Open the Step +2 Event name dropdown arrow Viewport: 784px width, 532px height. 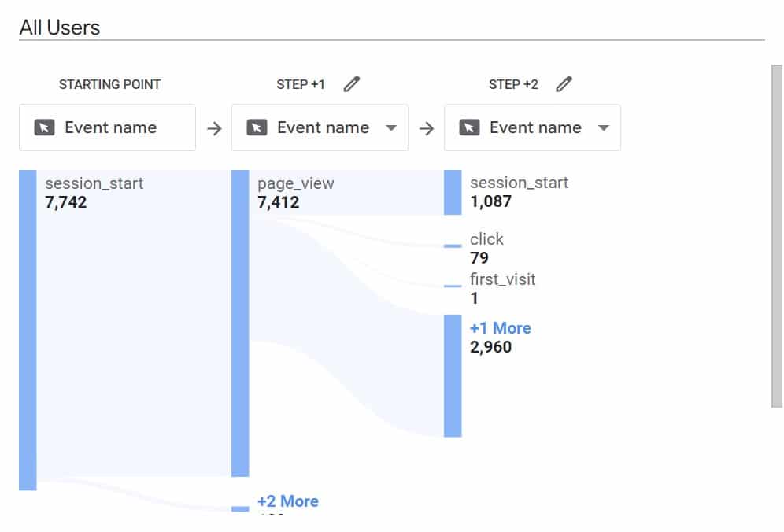[x=604, y=127]
